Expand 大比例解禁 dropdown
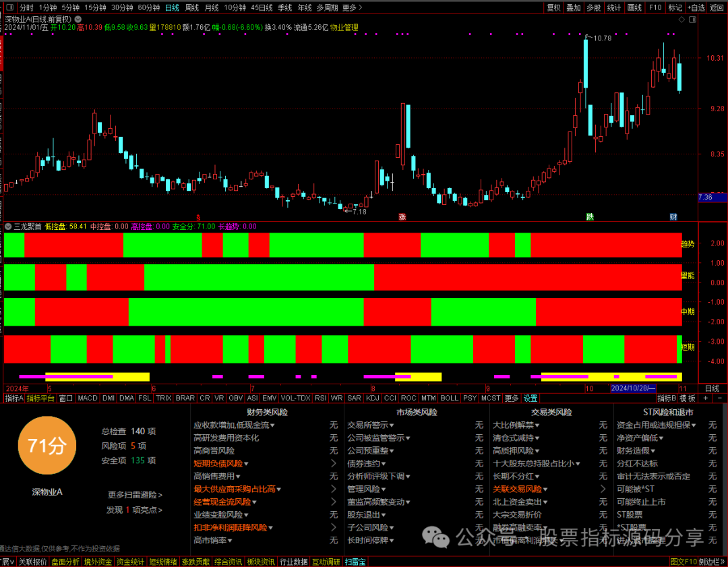Image resolution: width=728 pixels, height=567 pixels. 537,425
